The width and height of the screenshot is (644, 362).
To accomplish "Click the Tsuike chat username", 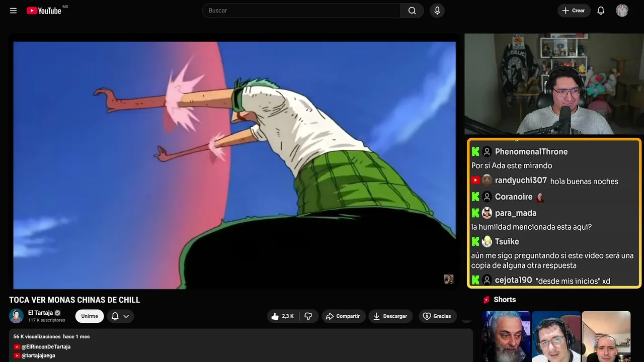I will (x=507, y=241).
